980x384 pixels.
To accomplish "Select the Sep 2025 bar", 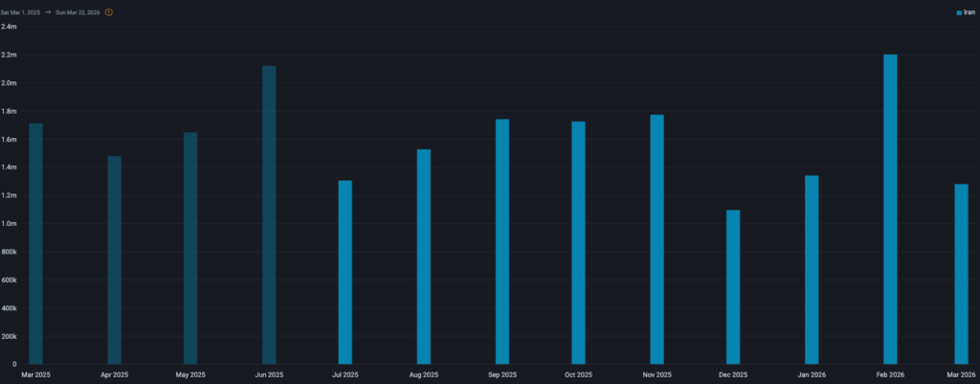I will coord(502,242).
